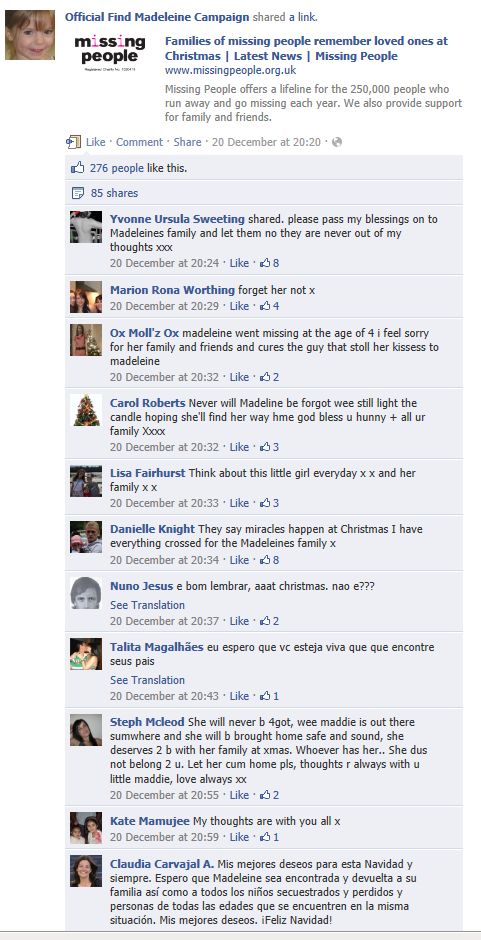Open Official Find Madeleine Campaign profile picture
481x940 pixels.
point(30,35)
